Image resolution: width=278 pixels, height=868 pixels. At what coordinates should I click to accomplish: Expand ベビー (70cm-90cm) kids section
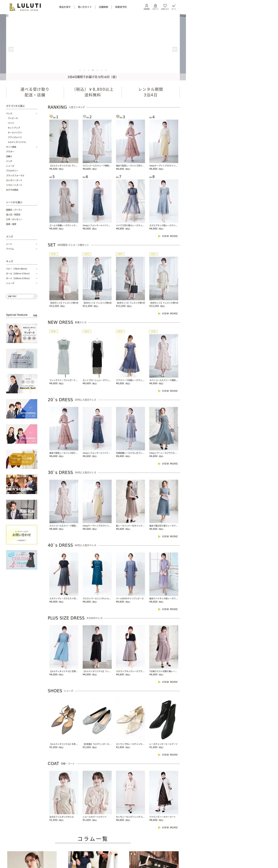click(x=36, y=269)
